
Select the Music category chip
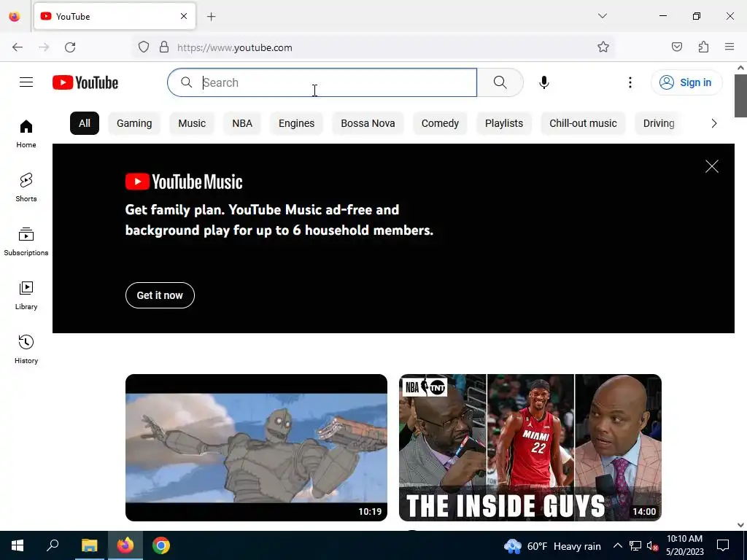[x=192, y=123]
